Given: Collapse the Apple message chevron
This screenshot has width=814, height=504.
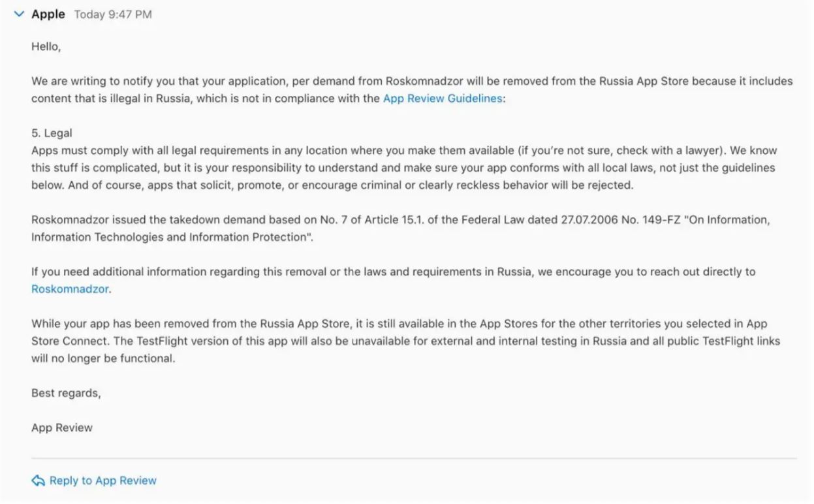Looking at the screenshot, I should pos(19,14).
